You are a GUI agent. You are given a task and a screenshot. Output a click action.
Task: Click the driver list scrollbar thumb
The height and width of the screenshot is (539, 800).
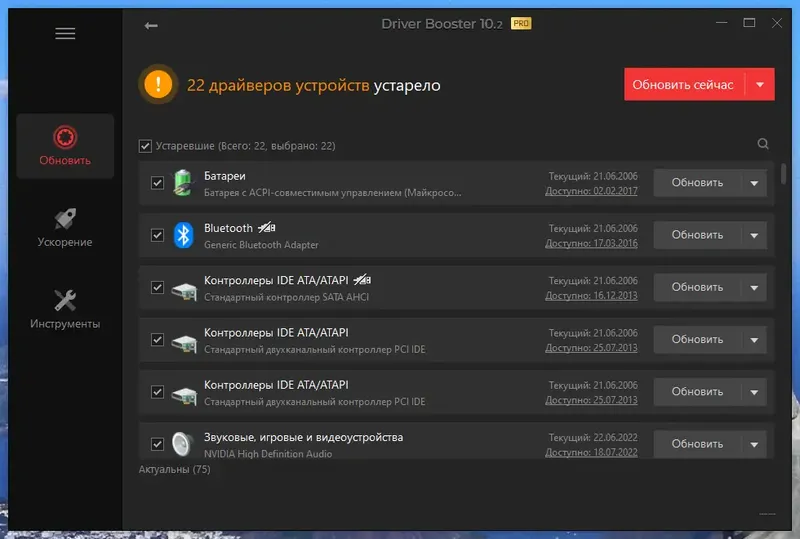pos(783,174)
